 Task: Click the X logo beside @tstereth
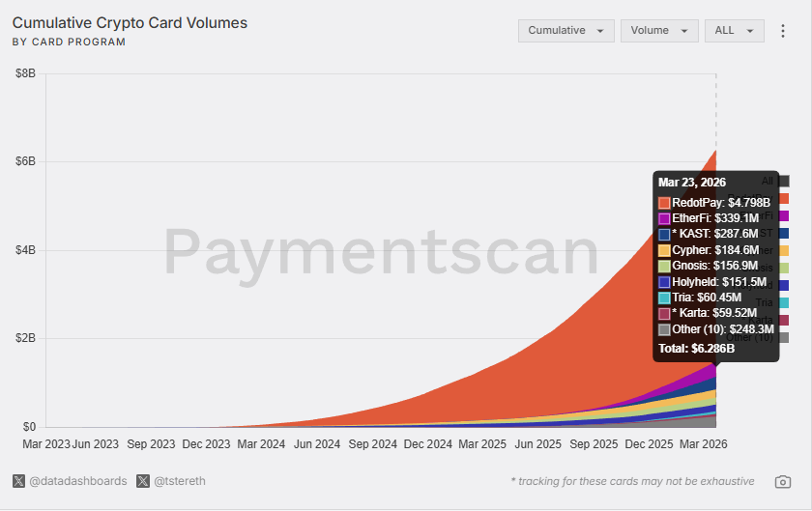coord(143,481)
